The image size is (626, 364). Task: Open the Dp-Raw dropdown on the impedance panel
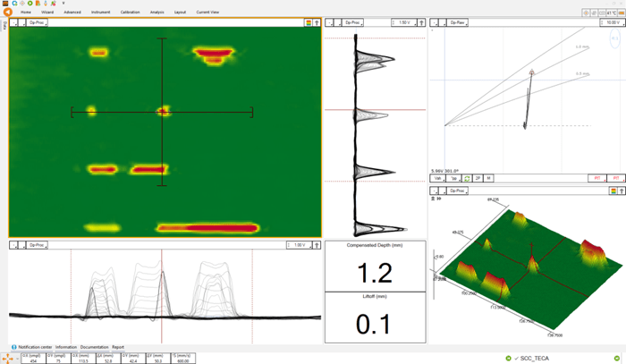pyautogui.click(x=458, y=22)
